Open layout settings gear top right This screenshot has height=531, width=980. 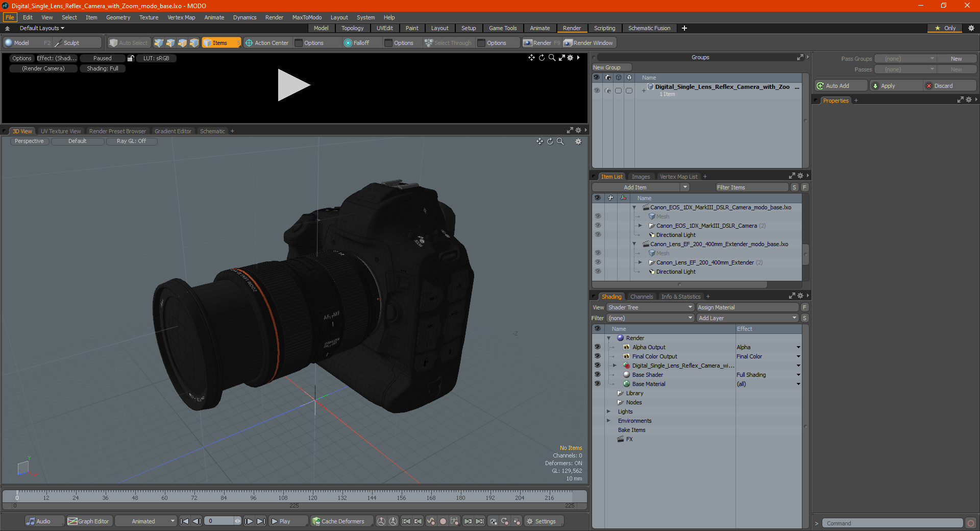pos(971,28)
